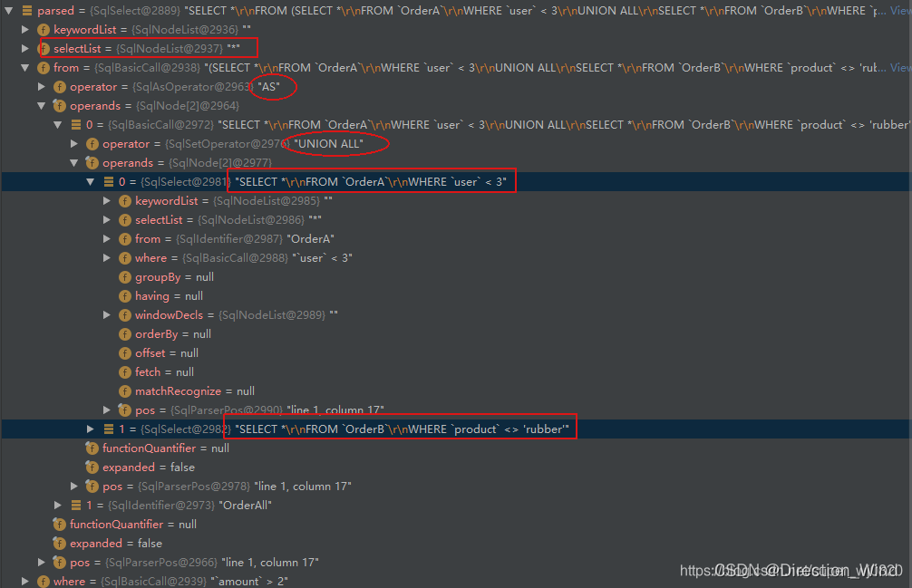912x588 pixels.
Task: Click field icon of pos SqlParserPos@2978
Action: tap(92, 486)
